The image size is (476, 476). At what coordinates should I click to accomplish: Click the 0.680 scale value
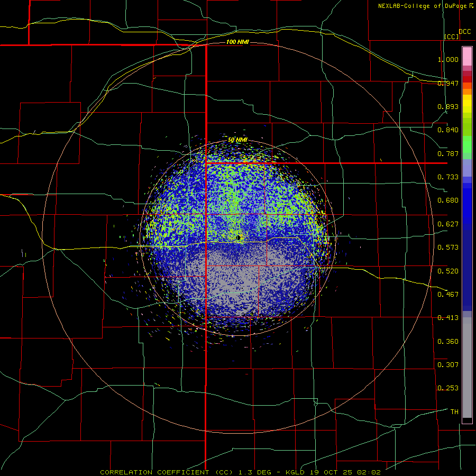coord(448,200)
